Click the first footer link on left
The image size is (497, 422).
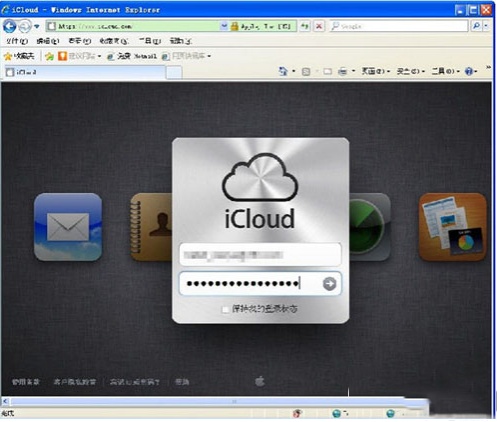pos(26,382)
